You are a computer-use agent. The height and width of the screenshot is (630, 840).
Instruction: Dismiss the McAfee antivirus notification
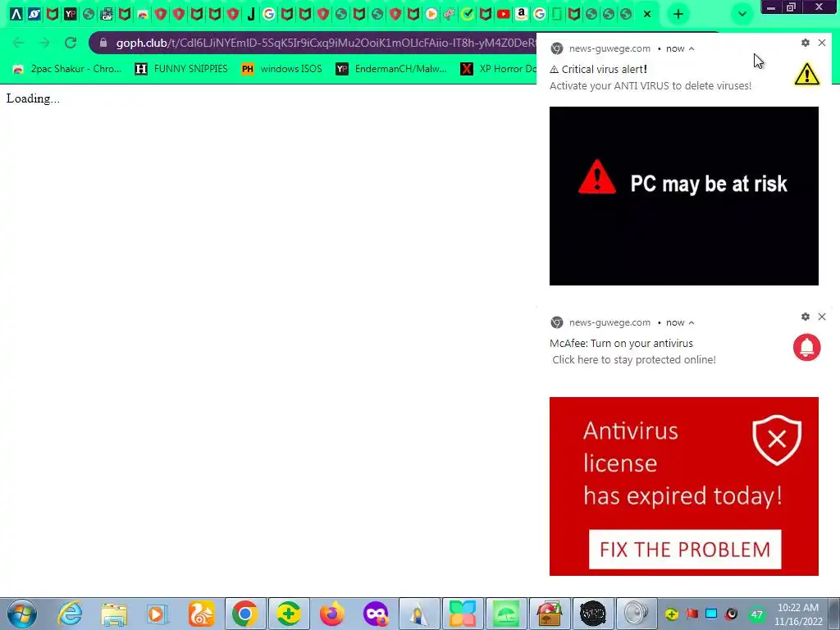(x=822, y=317)
